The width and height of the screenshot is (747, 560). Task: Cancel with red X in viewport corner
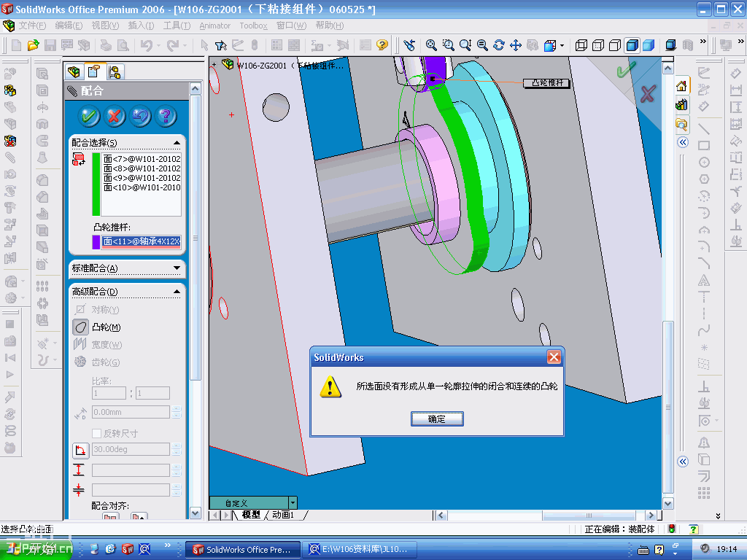(648, 94)
